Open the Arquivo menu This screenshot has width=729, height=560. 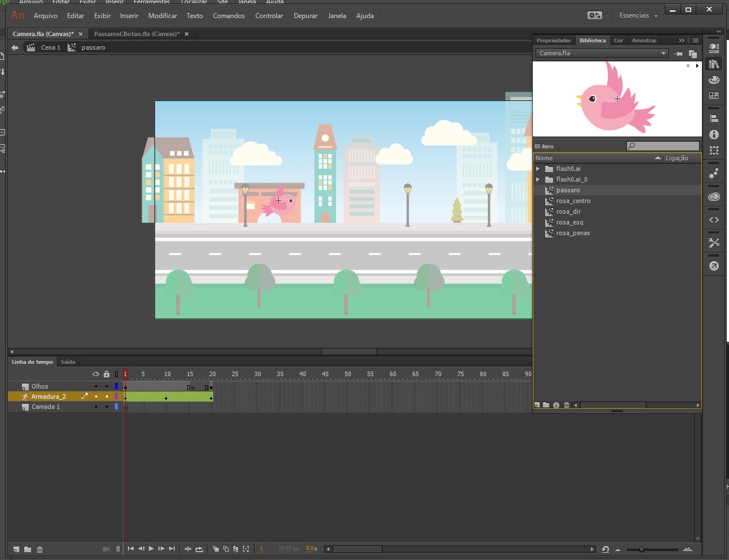[46, 16]
